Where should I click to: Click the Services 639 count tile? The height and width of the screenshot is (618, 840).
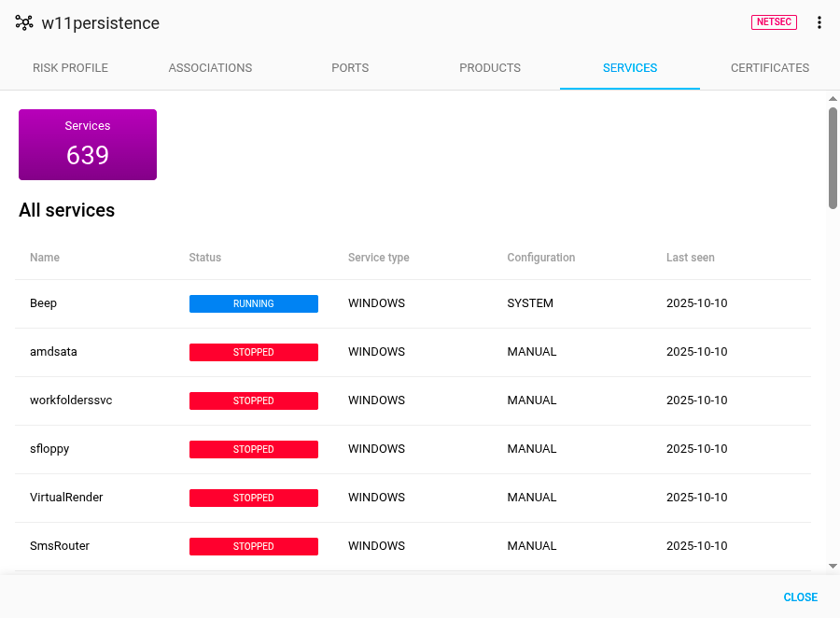[x=88, y=145]
